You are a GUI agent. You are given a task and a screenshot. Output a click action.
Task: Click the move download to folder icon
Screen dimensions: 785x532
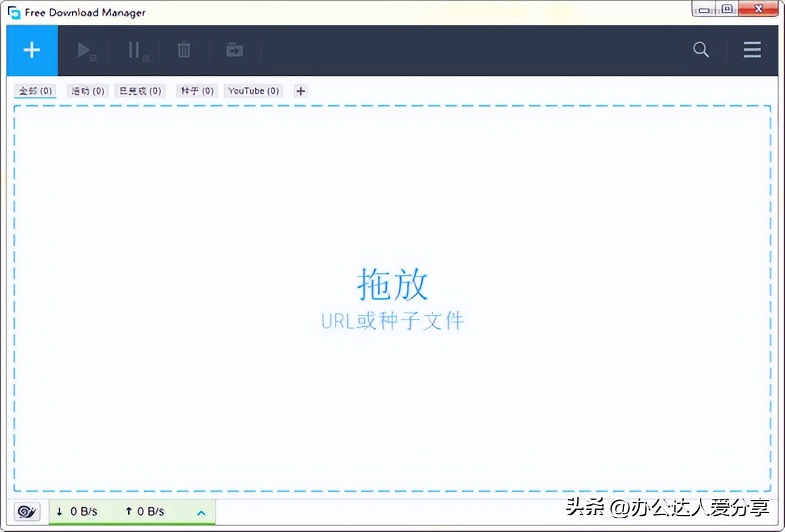tap(234, 50)
